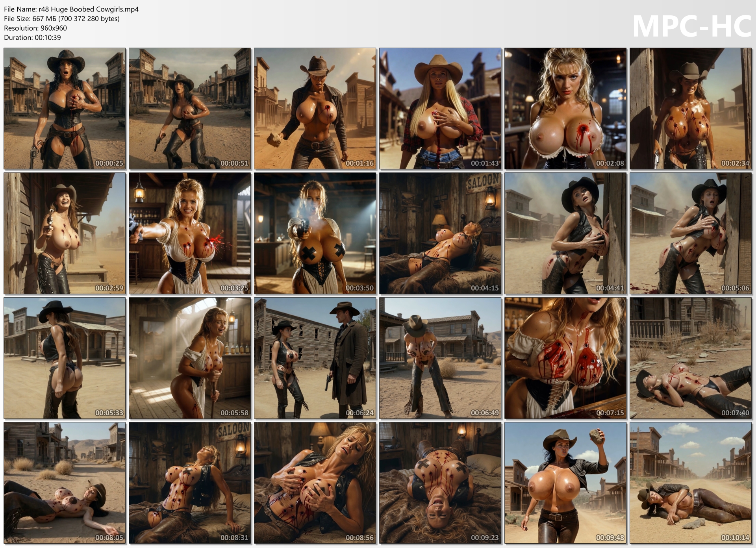Choose the frame stamped 00:07:15
The image size is (756, 548).
tap(565, 358)
